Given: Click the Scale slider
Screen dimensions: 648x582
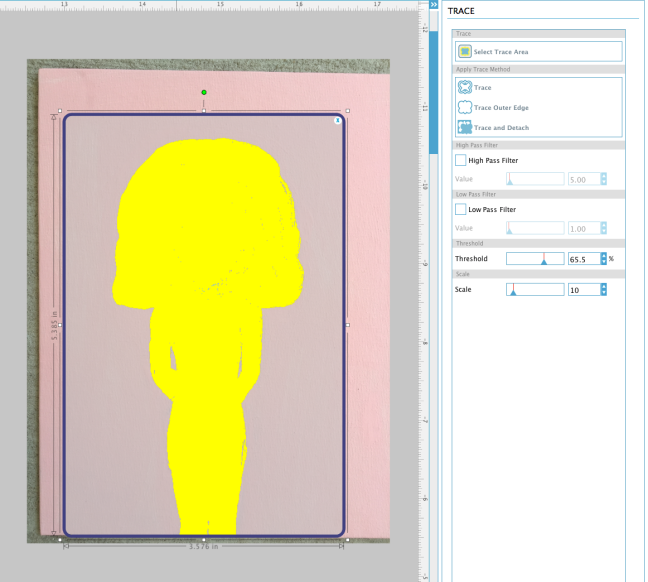Looking at the screenshot, I should [535, 289].
